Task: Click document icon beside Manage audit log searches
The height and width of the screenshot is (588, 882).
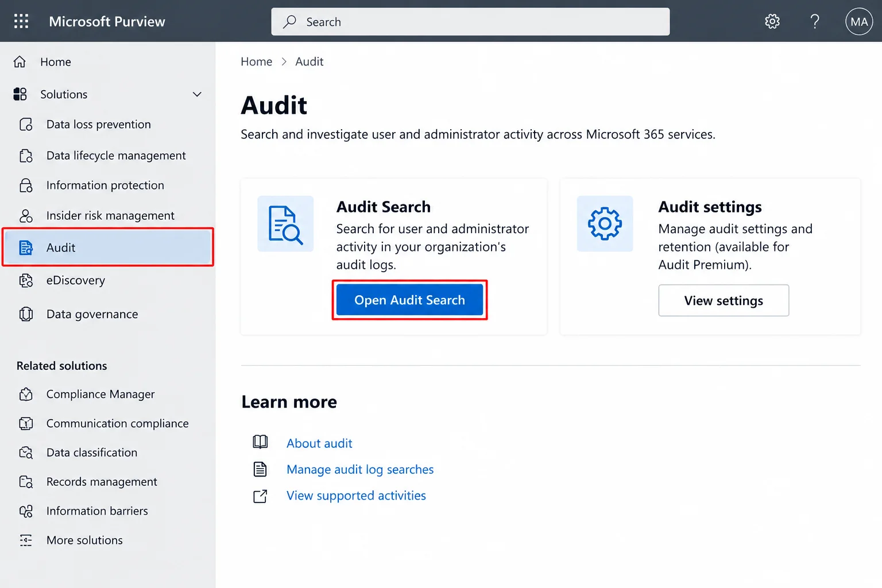Action: pyautogui.click(x=260, y=469)
